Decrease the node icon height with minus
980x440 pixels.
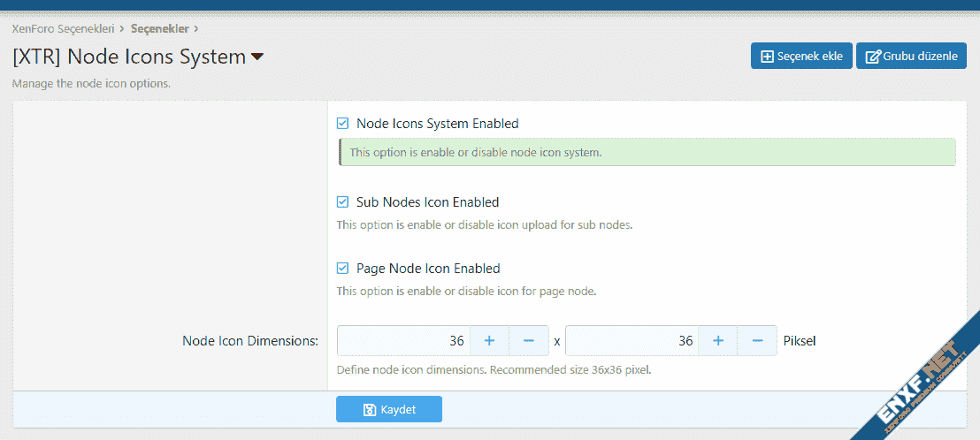pos(757,340)
